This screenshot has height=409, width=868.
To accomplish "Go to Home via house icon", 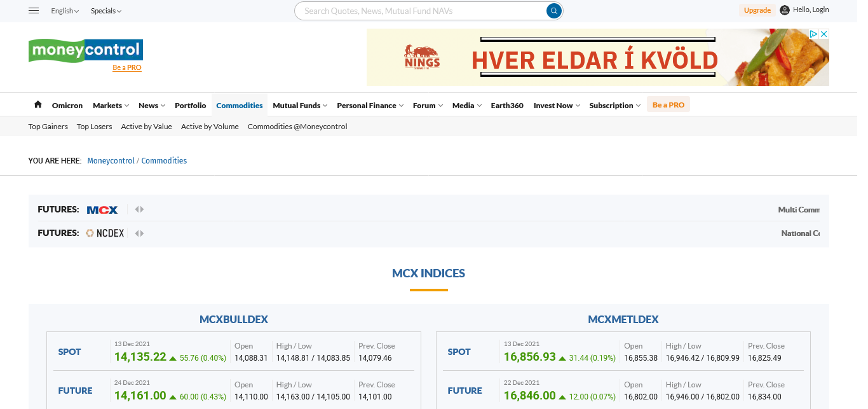I will 37,105.
